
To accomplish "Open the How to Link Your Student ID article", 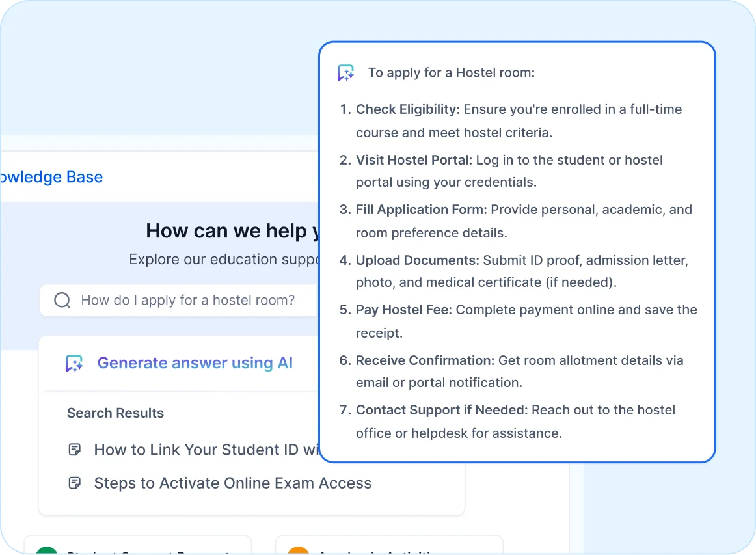I will coord(195,449).
